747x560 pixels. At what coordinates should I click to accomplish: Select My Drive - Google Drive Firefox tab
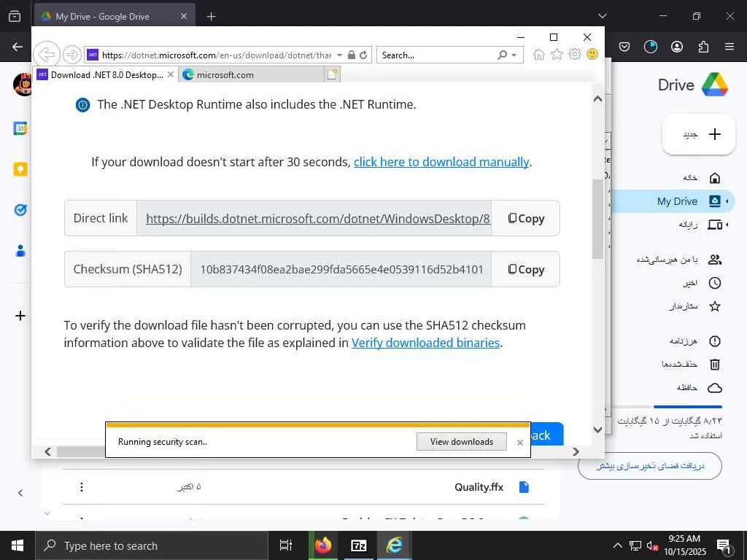point(115,17)
